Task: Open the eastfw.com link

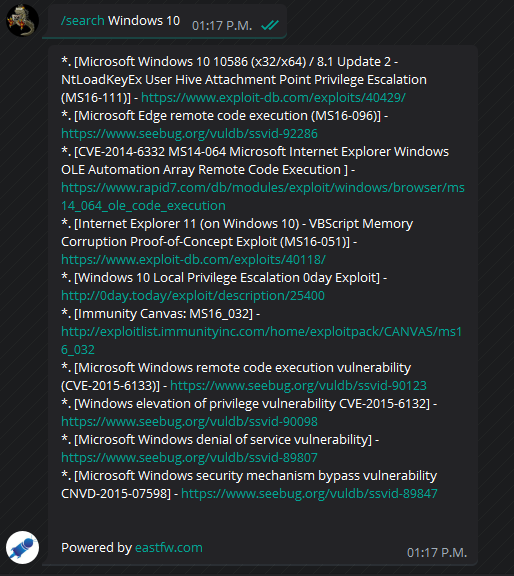Action: [169, 547]
